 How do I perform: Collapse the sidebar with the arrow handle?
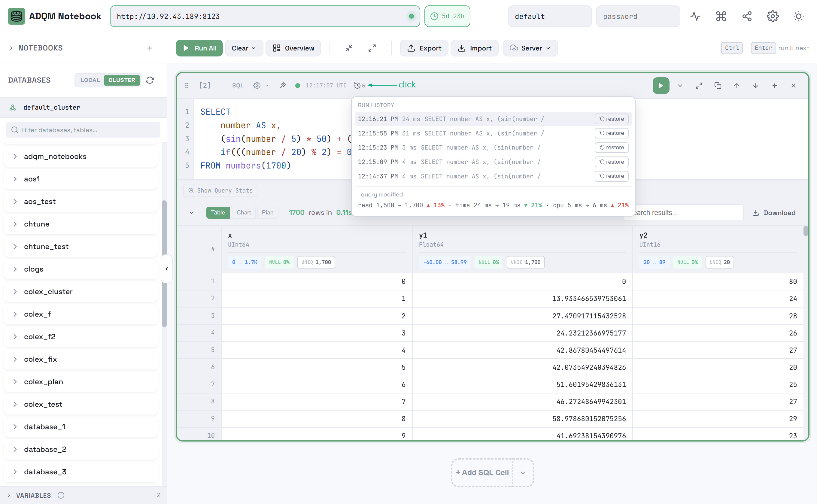[166, 269]
